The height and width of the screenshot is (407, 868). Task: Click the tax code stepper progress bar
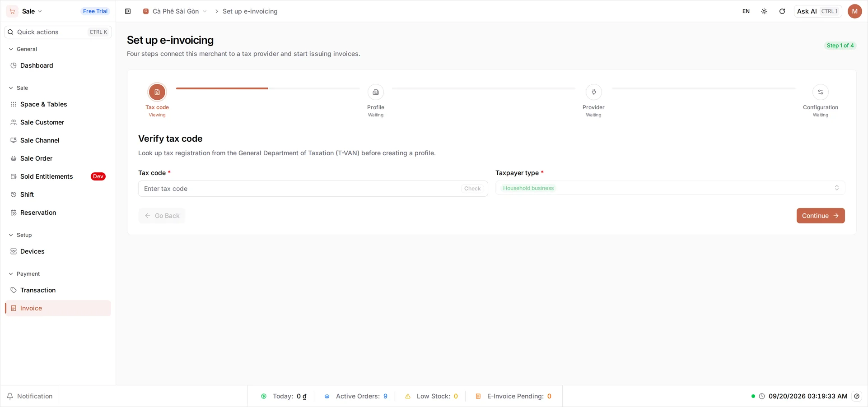268,88
